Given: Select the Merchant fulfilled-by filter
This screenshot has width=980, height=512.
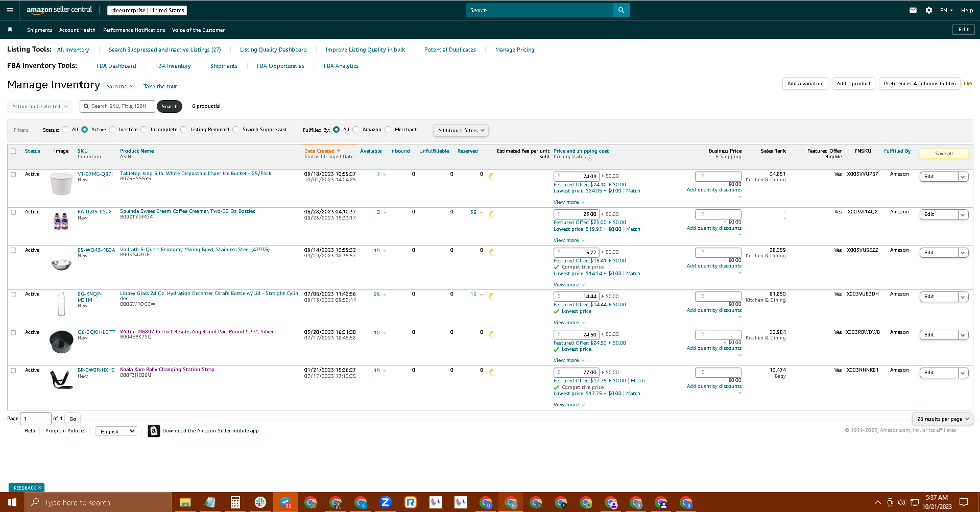Looking at the screenshot, I should pos(388,130).
